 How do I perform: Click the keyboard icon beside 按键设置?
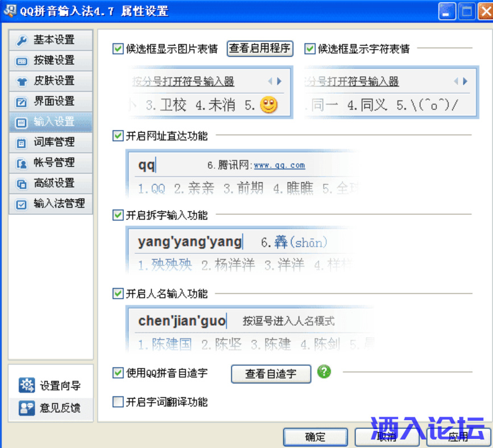[22, 61]
